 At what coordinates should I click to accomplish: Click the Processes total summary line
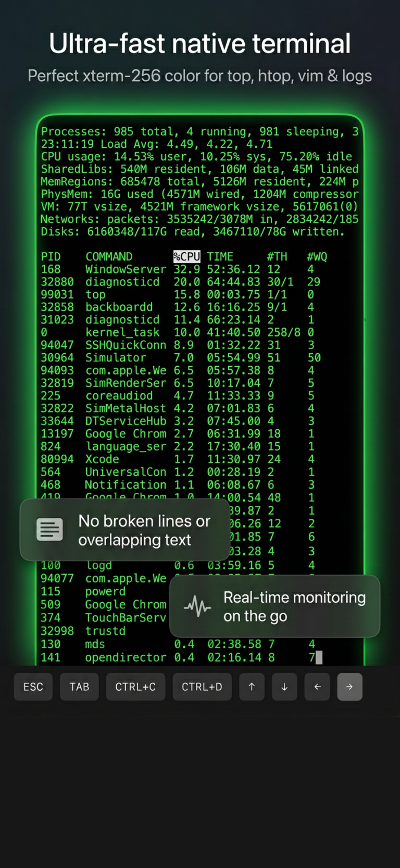(x=200, y=131)
